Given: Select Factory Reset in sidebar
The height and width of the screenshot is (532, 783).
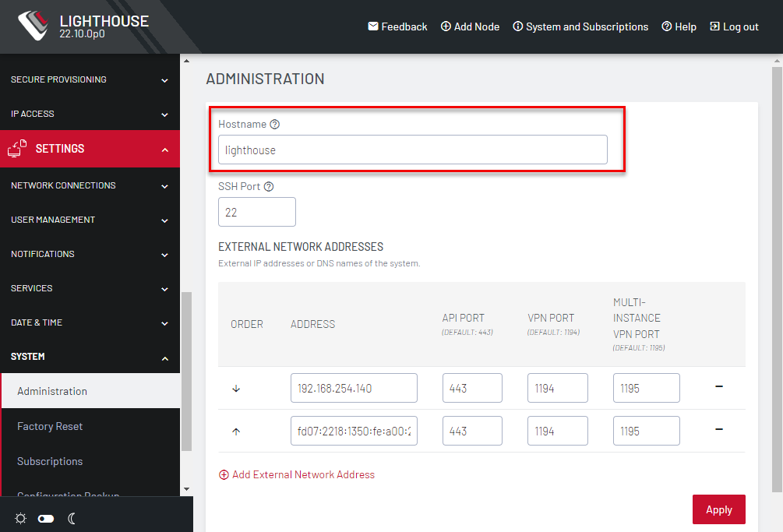Looking at the screenshot, I should pos(49,426).
